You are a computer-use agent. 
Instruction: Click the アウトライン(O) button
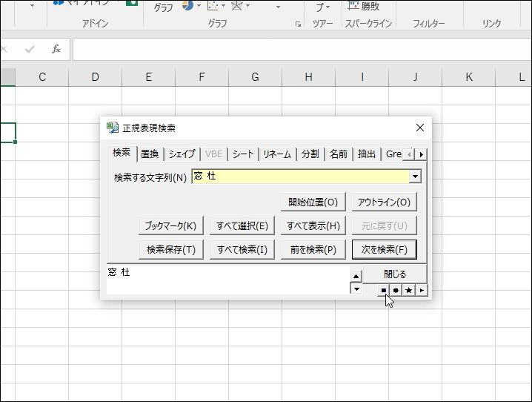pyautogui.click(x=384, y=202)
